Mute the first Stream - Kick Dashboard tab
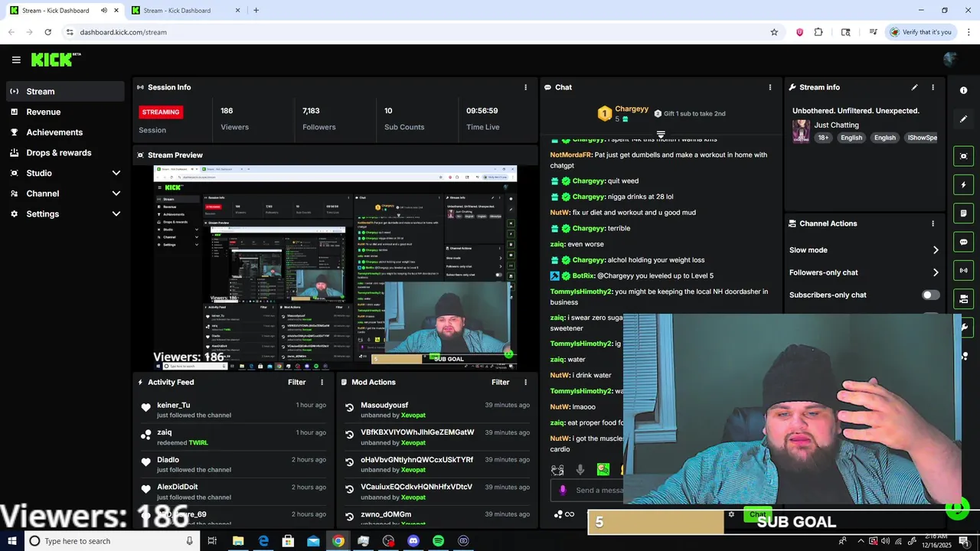 pos(103,10)
